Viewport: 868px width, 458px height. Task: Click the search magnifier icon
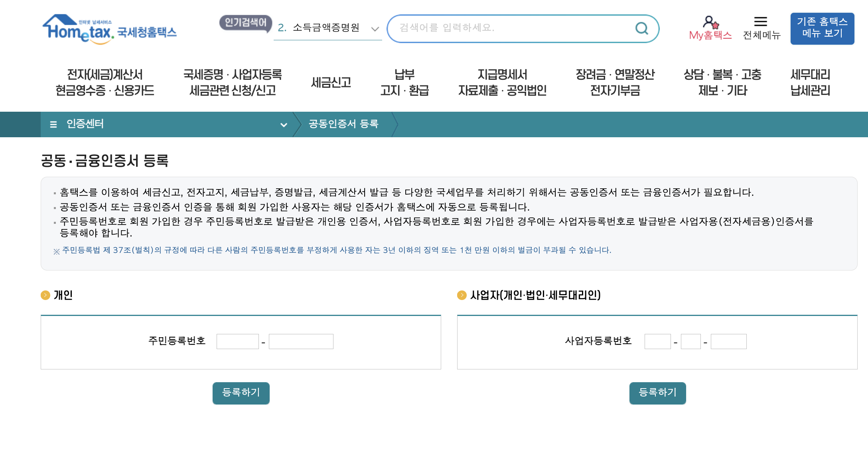641,28
